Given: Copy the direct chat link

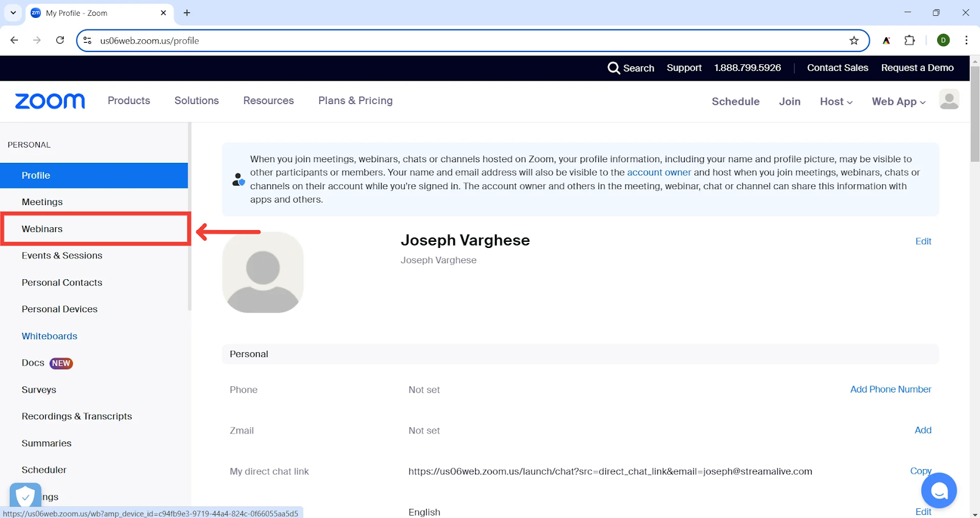Looking at the screenshot, I should coord(921,471).
